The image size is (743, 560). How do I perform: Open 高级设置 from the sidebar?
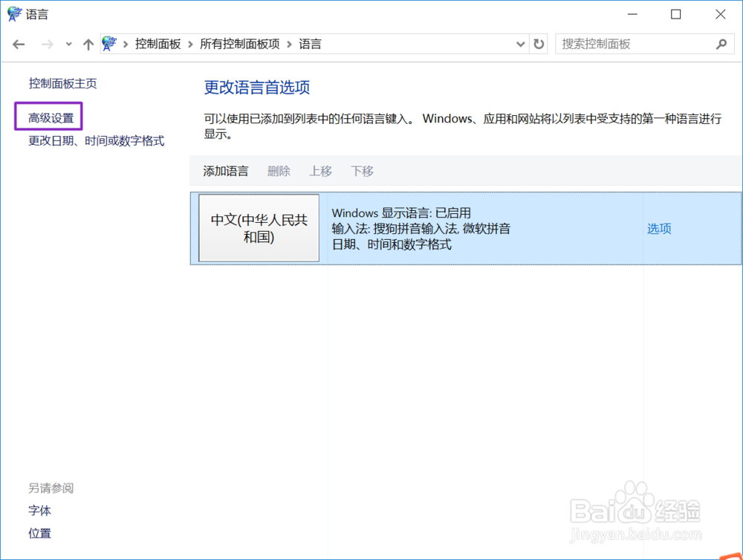coord(48,115)
